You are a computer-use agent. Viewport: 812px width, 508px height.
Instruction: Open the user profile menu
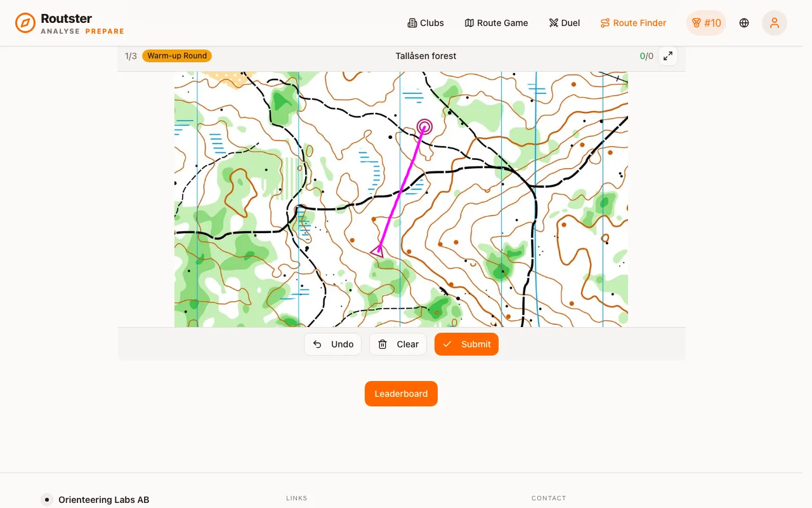click(x=775, y=23)
